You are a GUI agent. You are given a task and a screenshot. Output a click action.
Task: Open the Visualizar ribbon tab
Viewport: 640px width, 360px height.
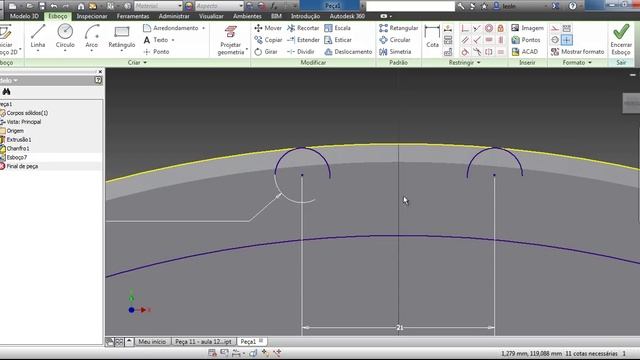click(211, 16)
